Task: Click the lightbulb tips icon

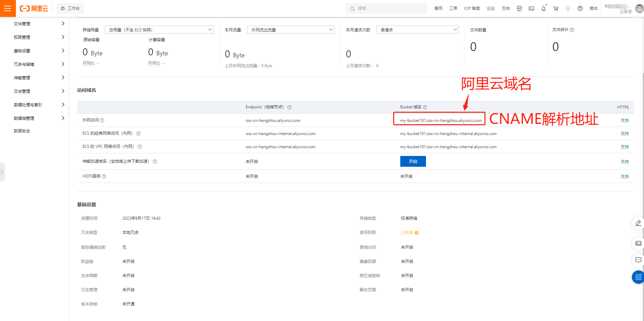Action: pos(568,8)
